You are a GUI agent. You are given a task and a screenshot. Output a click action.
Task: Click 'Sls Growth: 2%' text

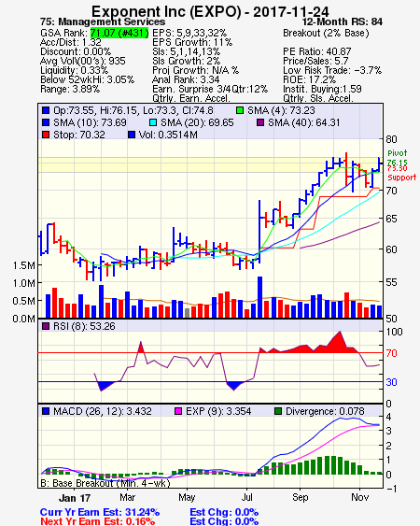[x=187, y=62]
